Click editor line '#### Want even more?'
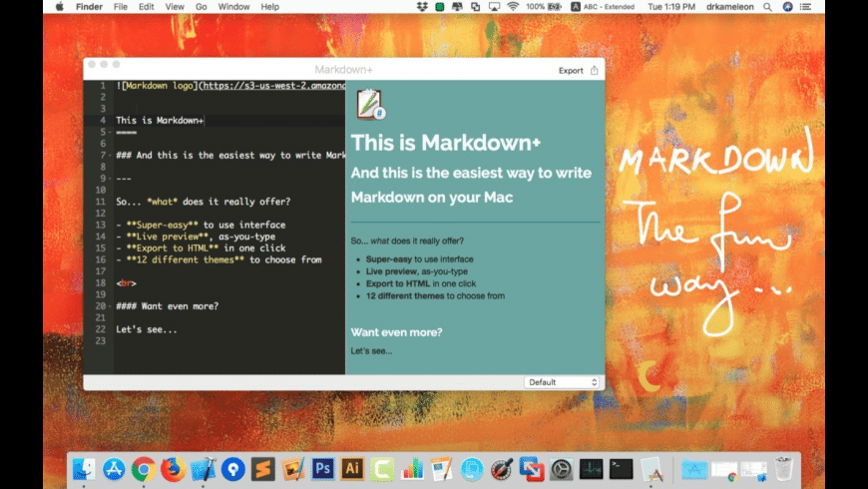The width and height of the screenshot is (868, 489). click(x=168, y=306)
